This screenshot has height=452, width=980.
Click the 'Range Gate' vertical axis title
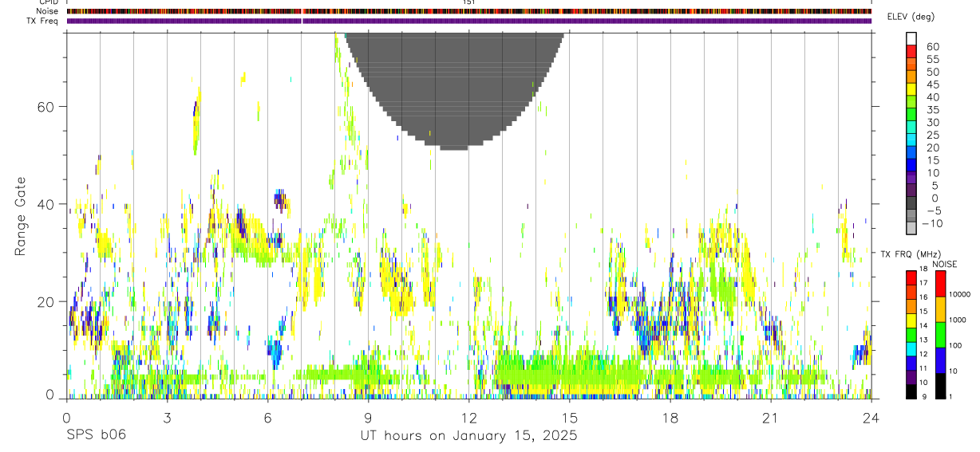[21, 215]
